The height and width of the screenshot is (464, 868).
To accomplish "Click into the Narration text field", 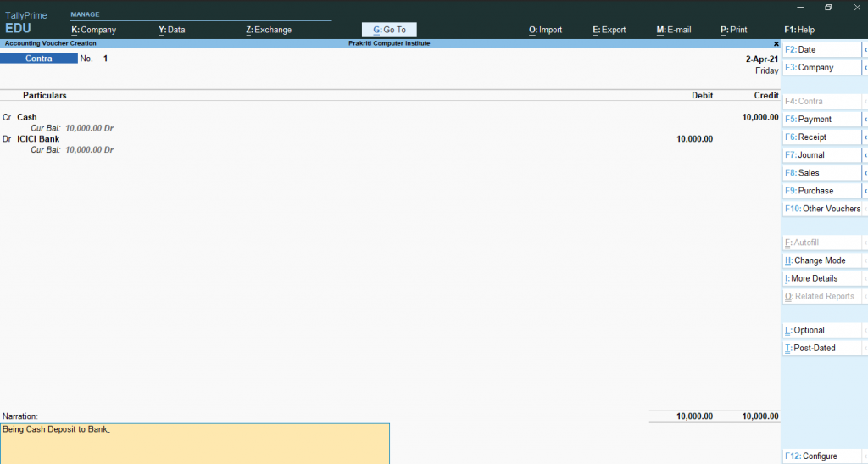I will [x=195, y=443].
